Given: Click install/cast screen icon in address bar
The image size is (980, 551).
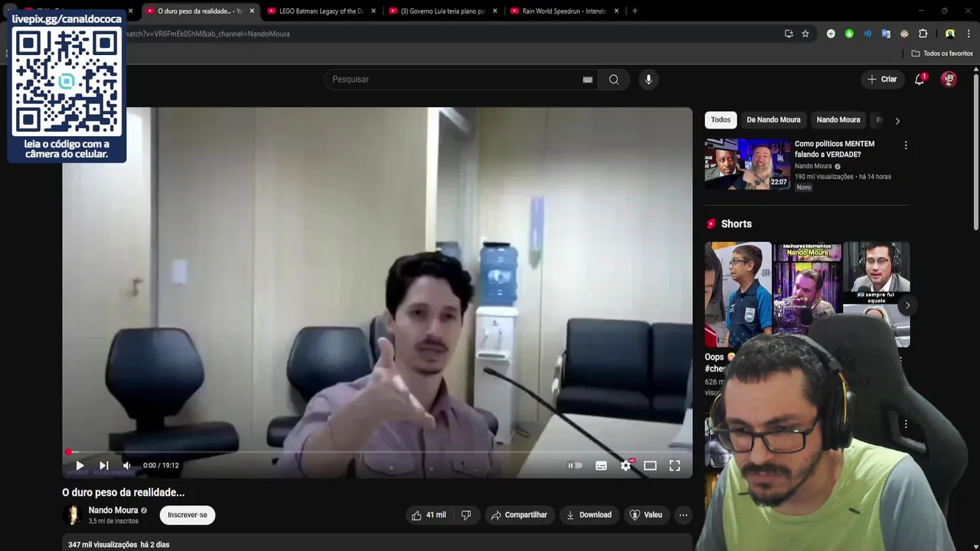Looking at the screenshot, I should (x=789, y=34).
